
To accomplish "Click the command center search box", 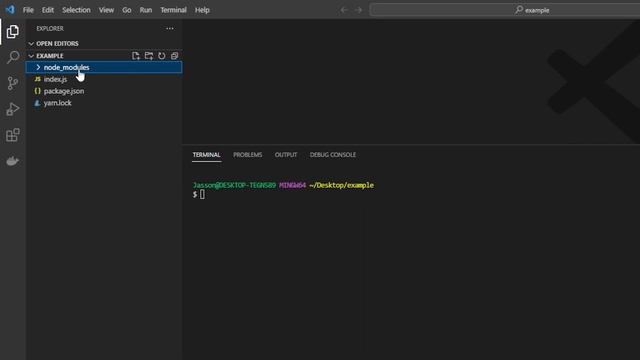I will (x=505, y=10).
